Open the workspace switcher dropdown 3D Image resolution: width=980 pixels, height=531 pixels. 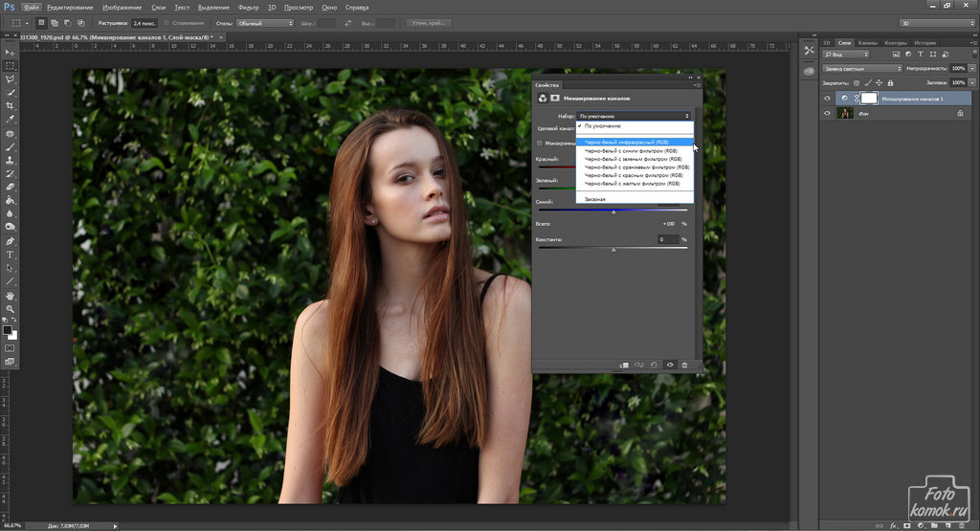936,23
